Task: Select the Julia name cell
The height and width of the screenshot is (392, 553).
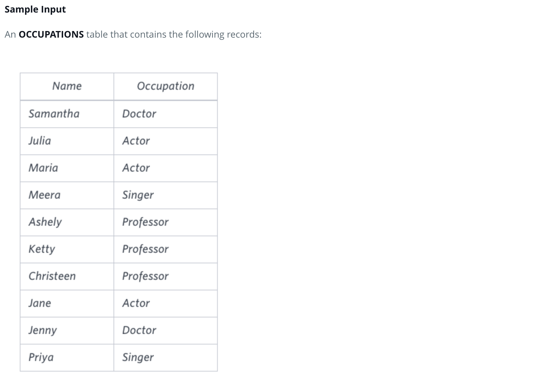Action: coord(67,141)
